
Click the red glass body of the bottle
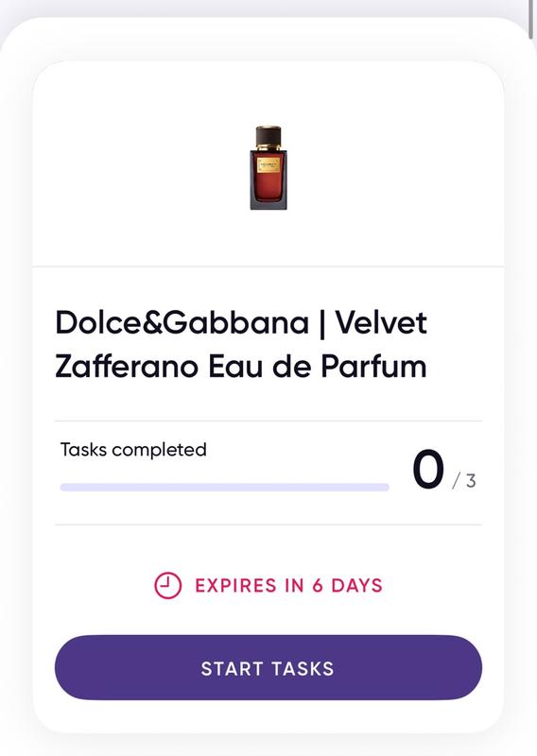(268, 187)
